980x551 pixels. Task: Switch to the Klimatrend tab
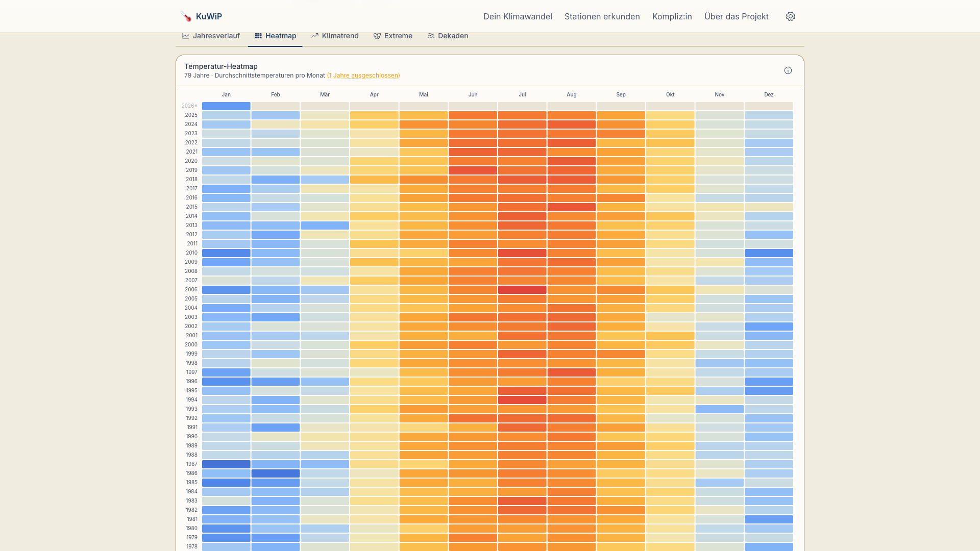point(339,36)
